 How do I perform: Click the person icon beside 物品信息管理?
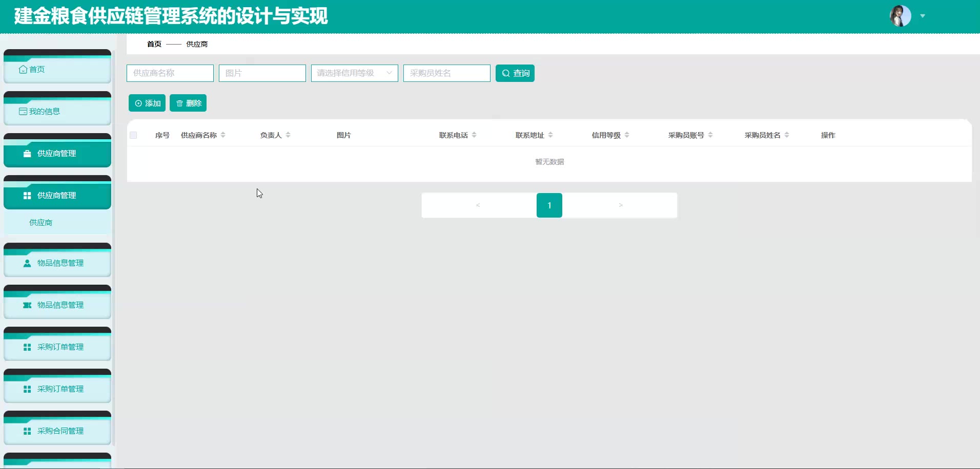[27, 263]
